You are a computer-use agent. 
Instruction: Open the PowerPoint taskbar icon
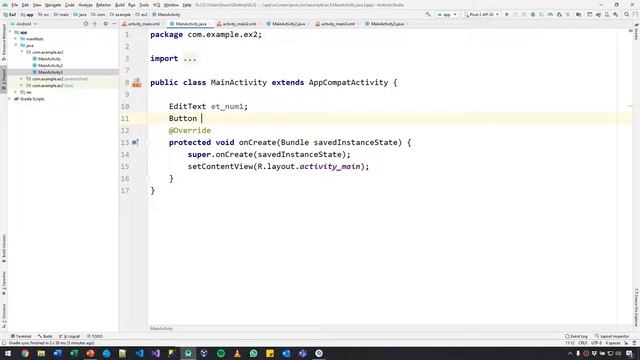pyautogui.click(x=90, y=353)
